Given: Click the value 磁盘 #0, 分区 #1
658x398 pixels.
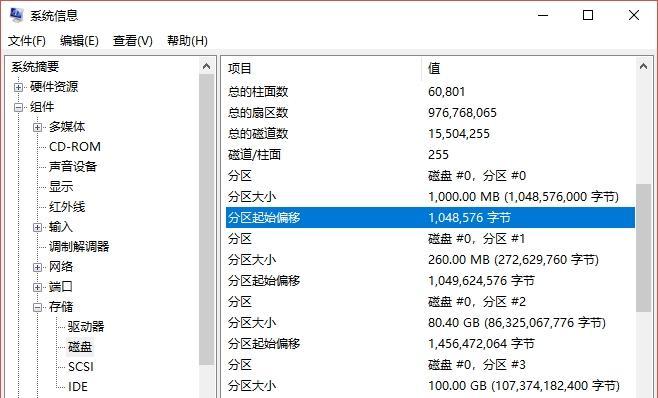Looking at the screenshot, I should [x=477, y=239].
